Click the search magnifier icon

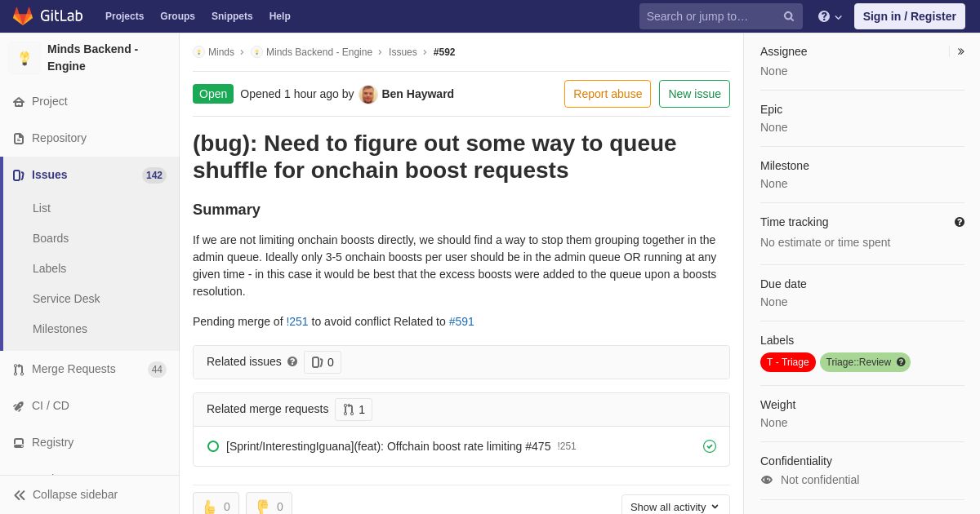point(789,16)
